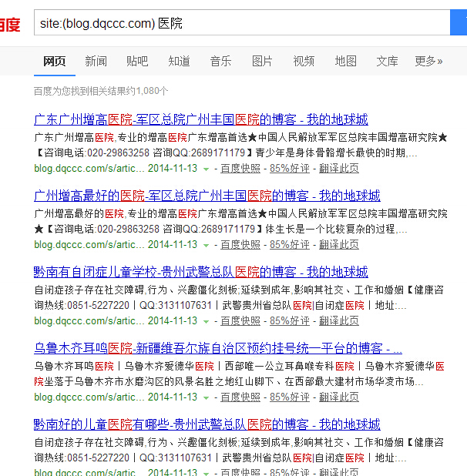
Task: Open 百度快照 for 广州增高最好的医院 result
Action: point(240,244)
